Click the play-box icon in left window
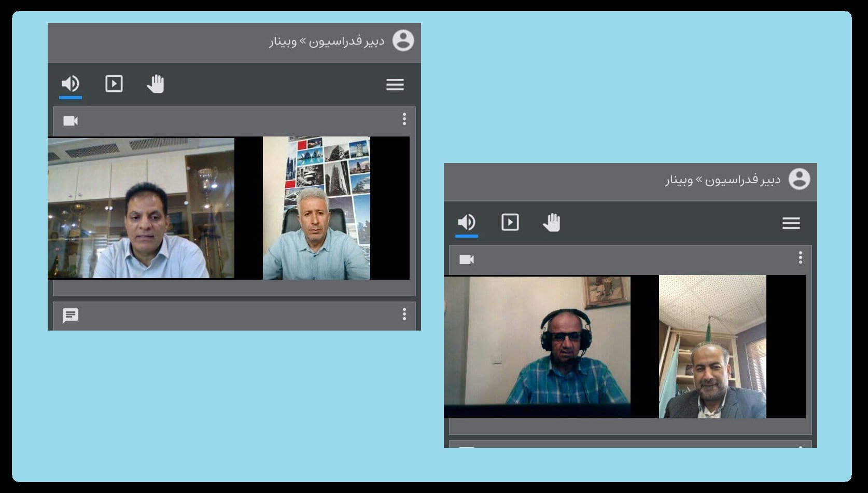Screen dimensions: 868x493 pos(114,84)
